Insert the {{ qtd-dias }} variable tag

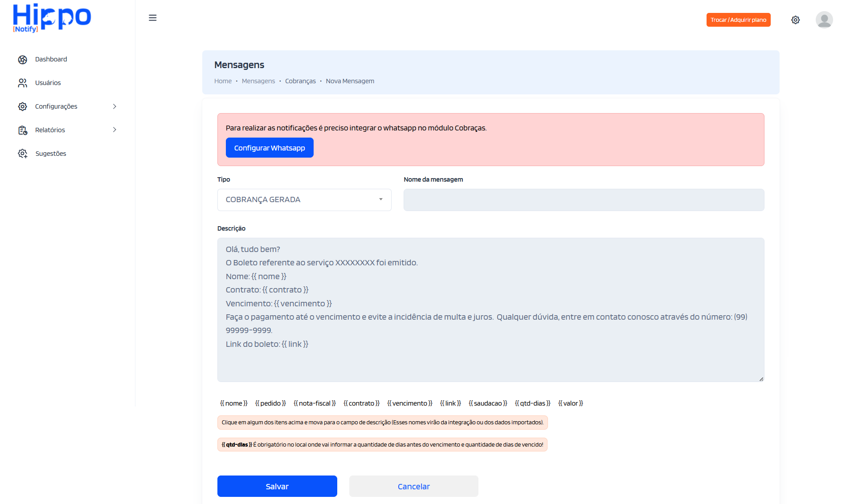(532, 403)
